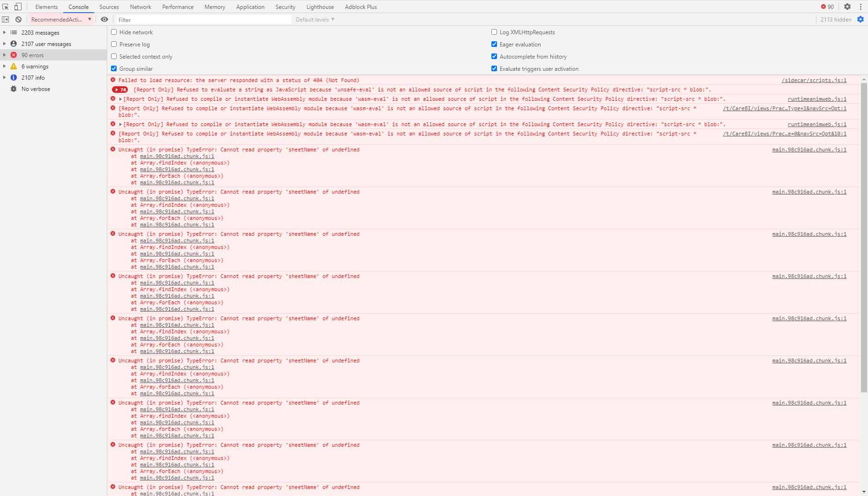Open the Lighthouse tab
This screenshot has height=496, width=868.
tap(320, 7)
